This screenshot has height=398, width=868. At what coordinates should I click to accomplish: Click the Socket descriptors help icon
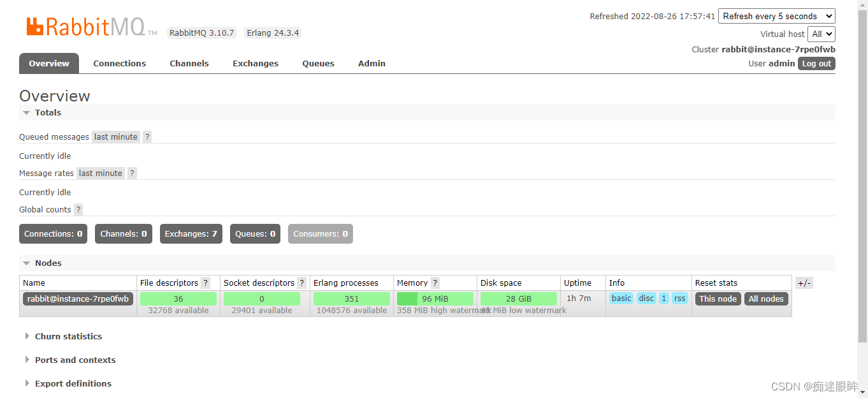pyautogui.click(x=301, y=283)
